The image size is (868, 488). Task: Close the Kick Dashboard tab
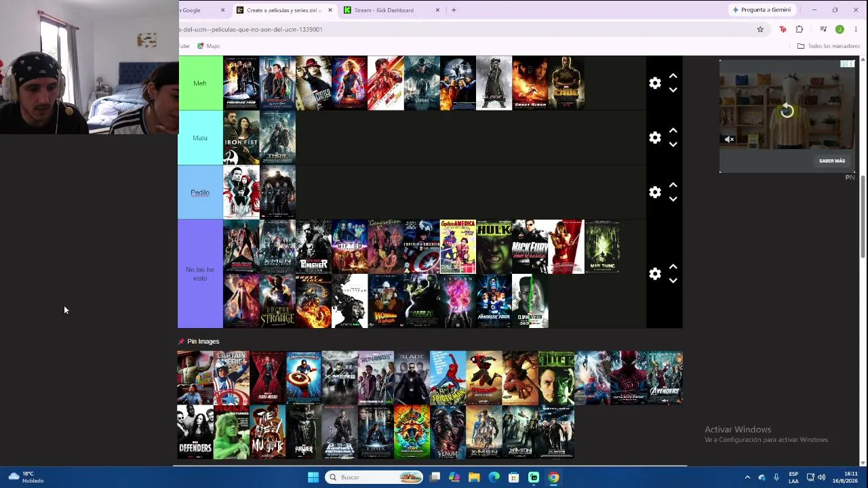tap(437, 10)
